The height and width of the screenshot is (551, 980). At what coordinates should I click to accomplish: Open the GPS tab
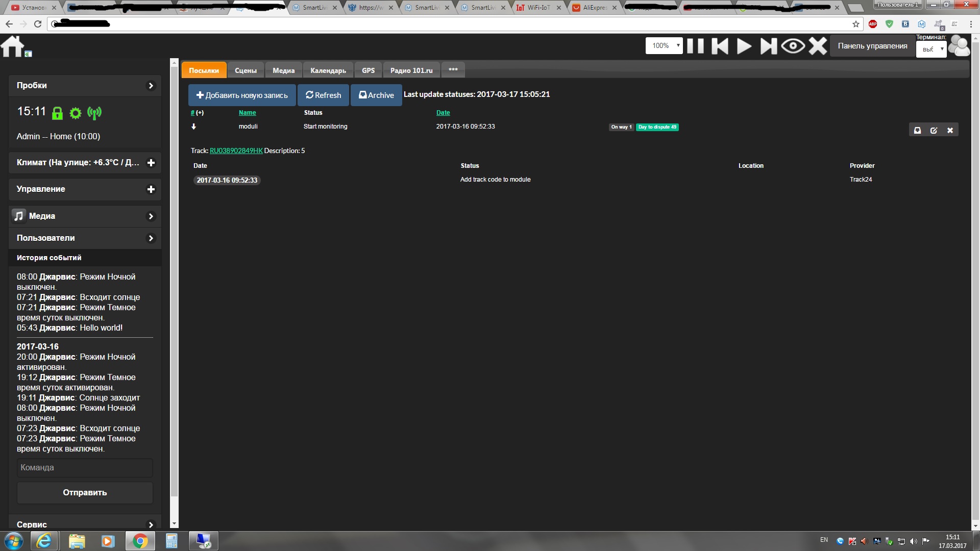pyautogui.click(x=368, y=70)
